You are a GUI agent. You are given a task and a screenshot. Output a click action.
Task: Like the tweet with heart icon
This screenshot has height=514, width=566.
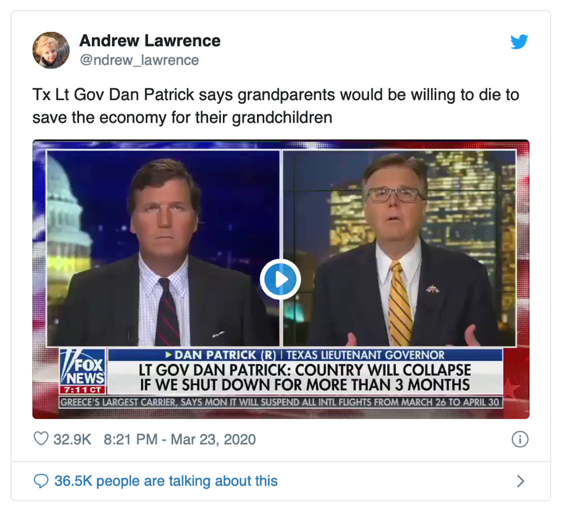coord(41,439)
